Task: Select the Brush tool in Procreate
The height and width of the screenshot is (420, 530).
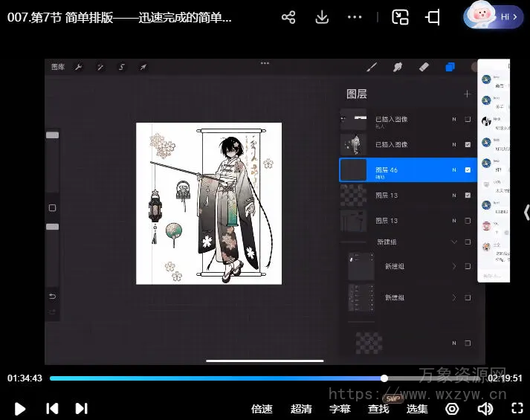Action: coord(372,67)
